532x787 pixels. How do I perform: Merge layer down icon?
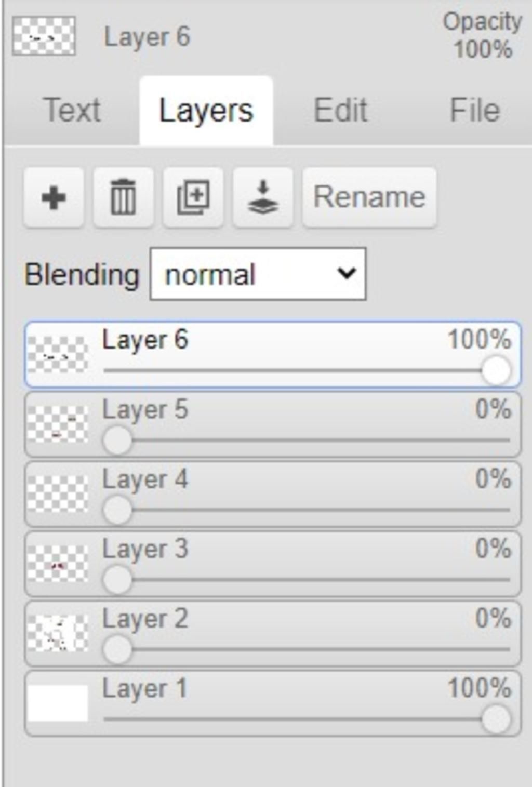pos(263,197)
